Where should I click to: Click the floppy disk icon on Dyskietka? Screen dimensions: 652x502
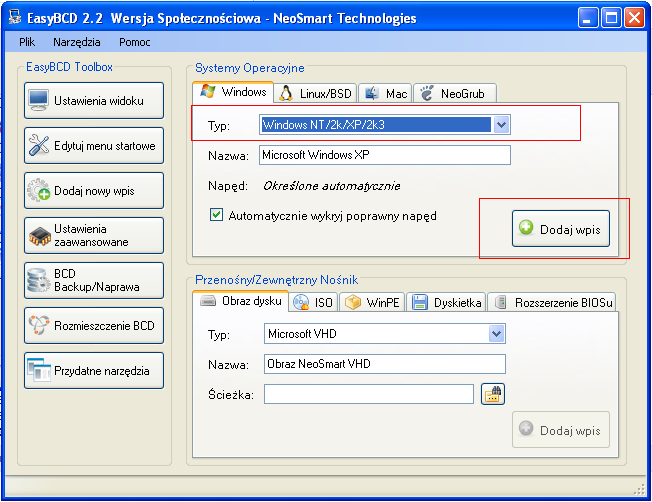click(420, 302)
